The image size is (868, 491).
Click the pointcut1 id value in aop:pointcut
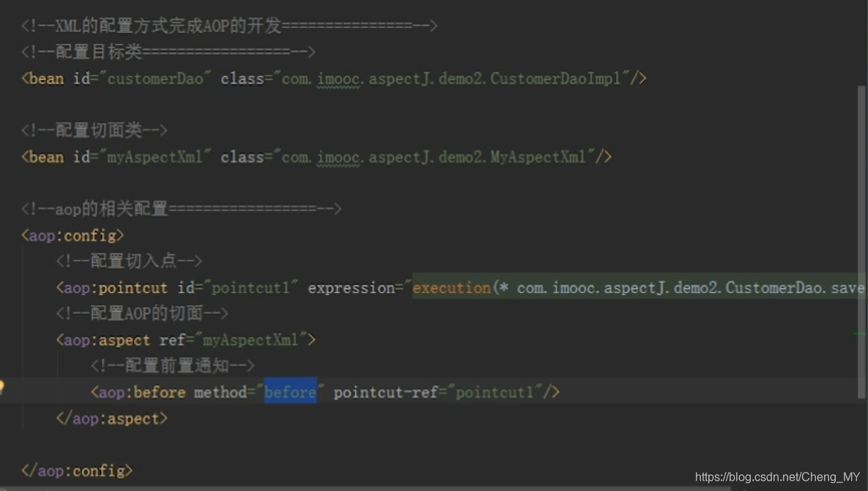coord(251,288)
